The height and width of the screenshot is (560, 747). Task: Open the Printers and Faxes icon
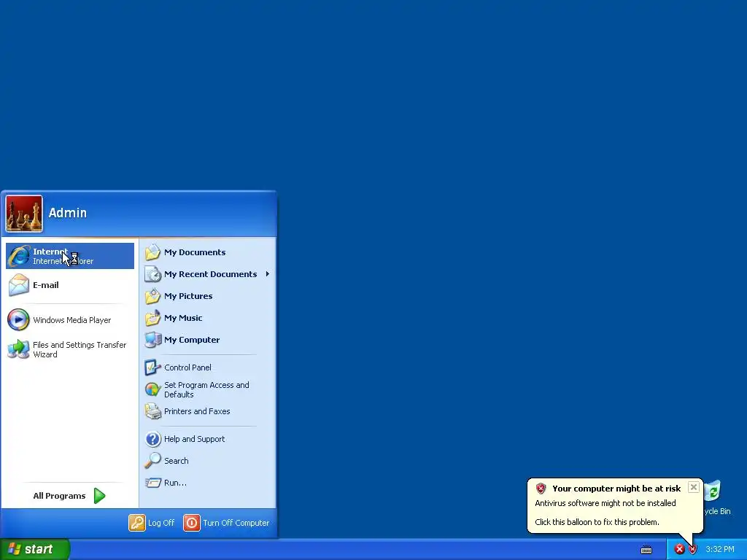pos(153,411)
